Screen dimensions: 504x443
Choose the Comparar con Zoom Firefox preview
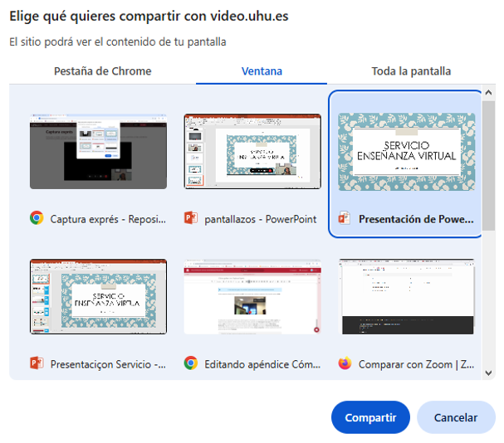point(406,297)
